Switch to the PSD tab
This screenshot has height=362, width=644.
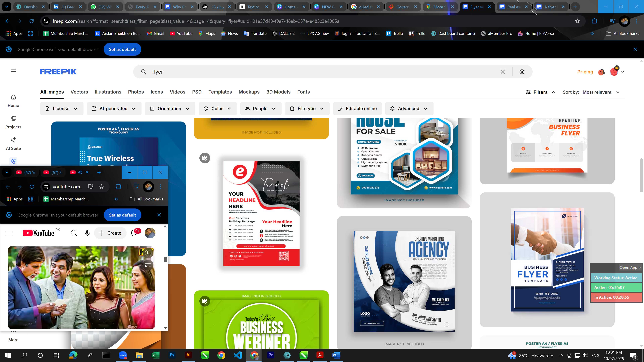197,92
